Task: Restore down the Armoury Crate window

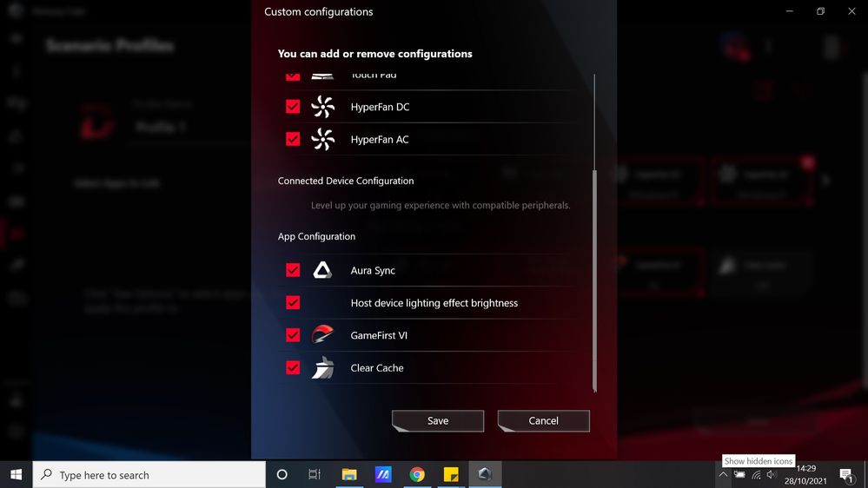Action: (820, 11)
